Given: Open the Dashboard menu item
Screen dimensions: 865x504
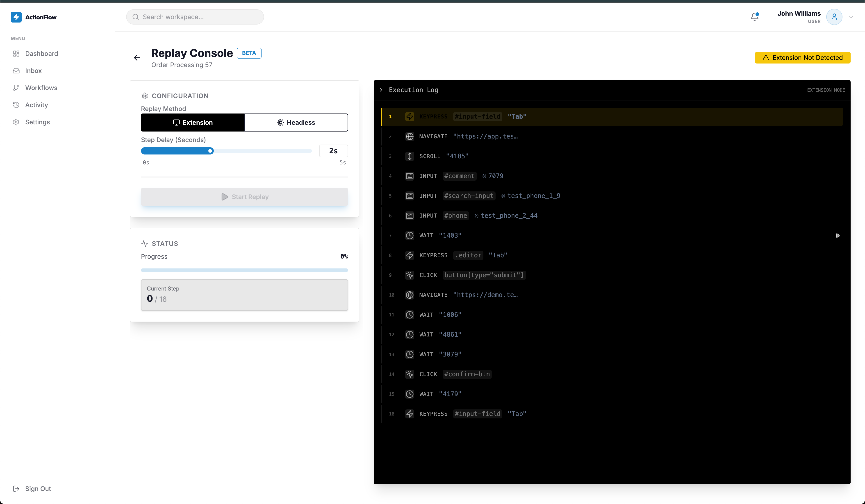Looking at the screenshot, I should pyautogui.click(x=41, y=54).
